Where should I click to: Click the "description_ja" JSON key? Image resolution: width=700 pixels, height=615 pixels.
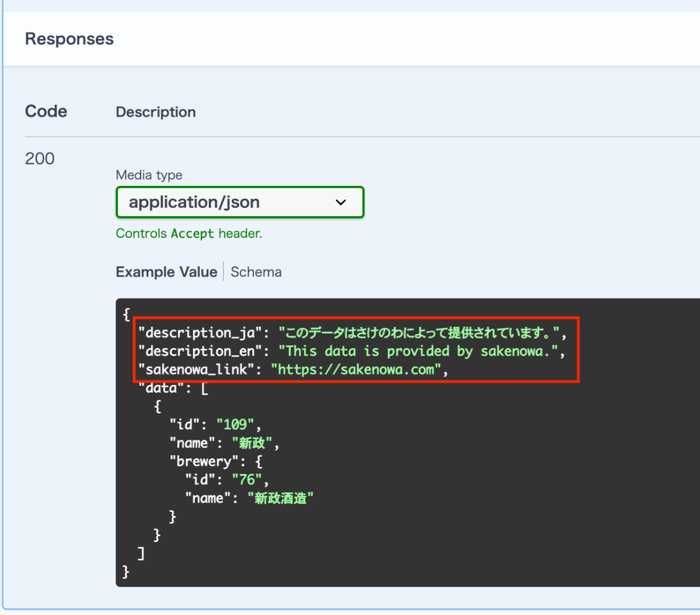point(200,333)
